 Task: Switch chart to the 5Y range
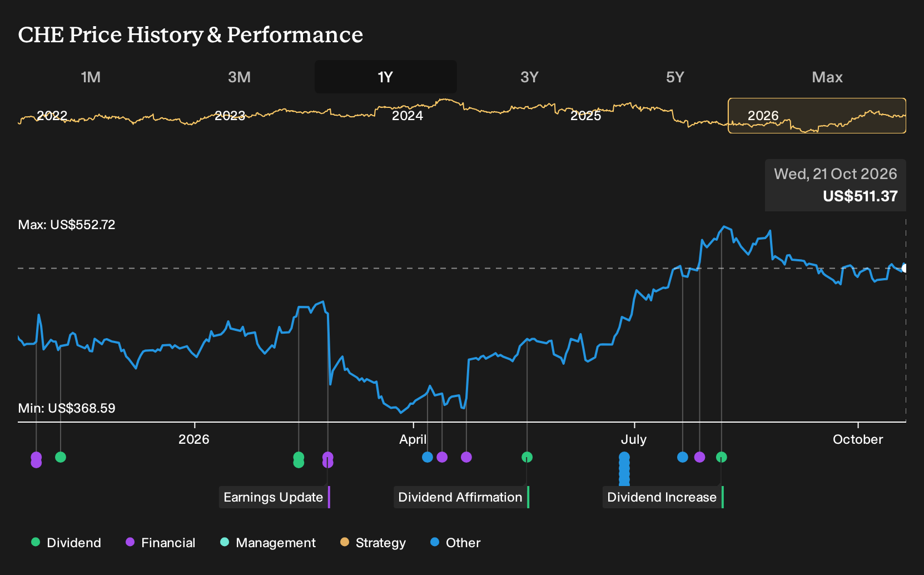coord(675,77)
